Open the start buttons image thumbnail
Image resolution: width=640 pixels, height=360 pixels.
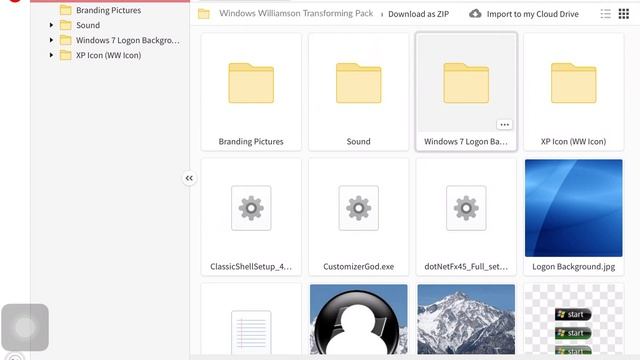click(573, 319)
